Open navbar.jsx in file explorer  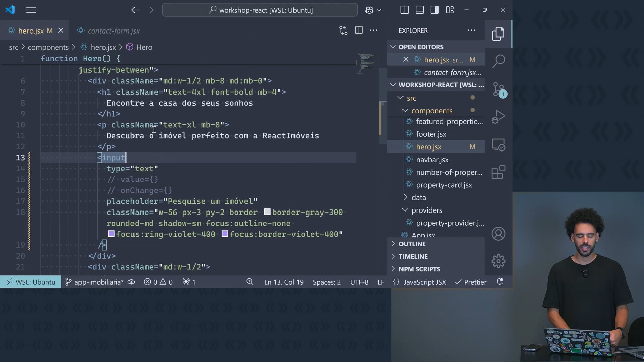432,160
